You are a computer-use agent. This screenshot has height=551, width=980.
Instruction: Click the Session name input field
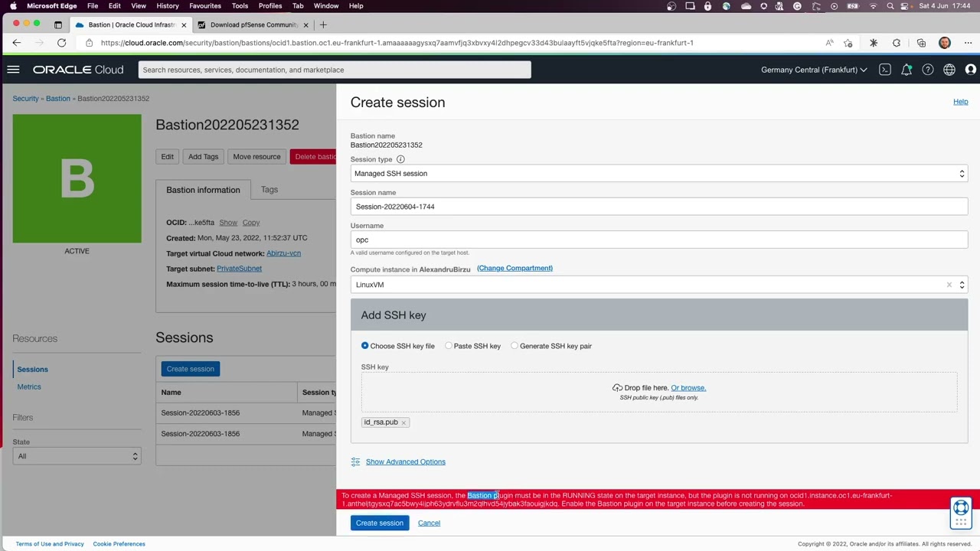659,207
